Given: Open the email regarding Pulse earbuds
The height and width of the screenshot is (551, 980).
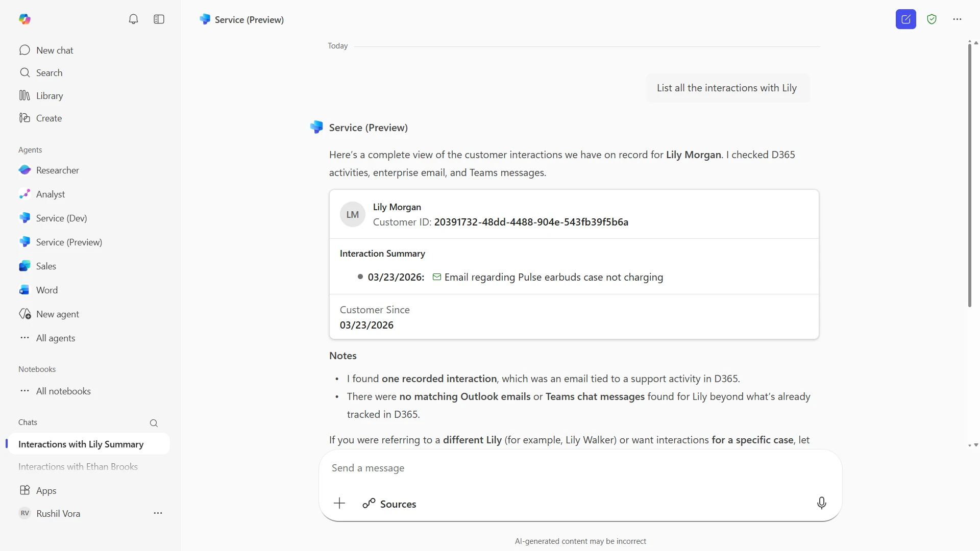Looking at the screenshot, I should coord(553,277).
